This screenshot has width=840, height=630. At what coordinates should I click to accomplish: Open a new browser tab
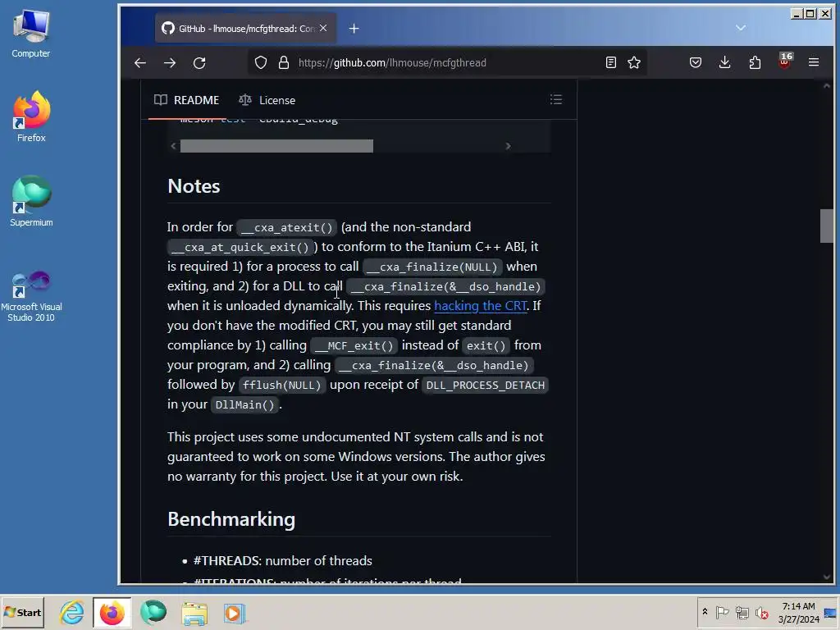354,29
